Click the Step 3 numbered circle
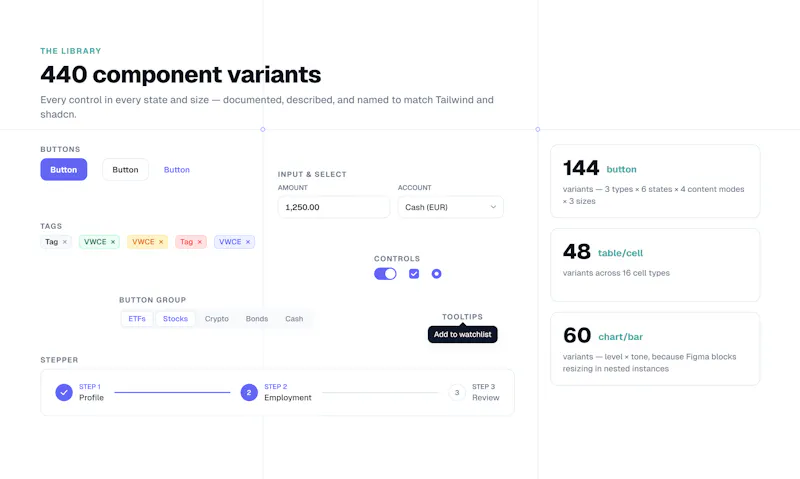This screenshot has height=479, width=800. [x=457, y=392]
